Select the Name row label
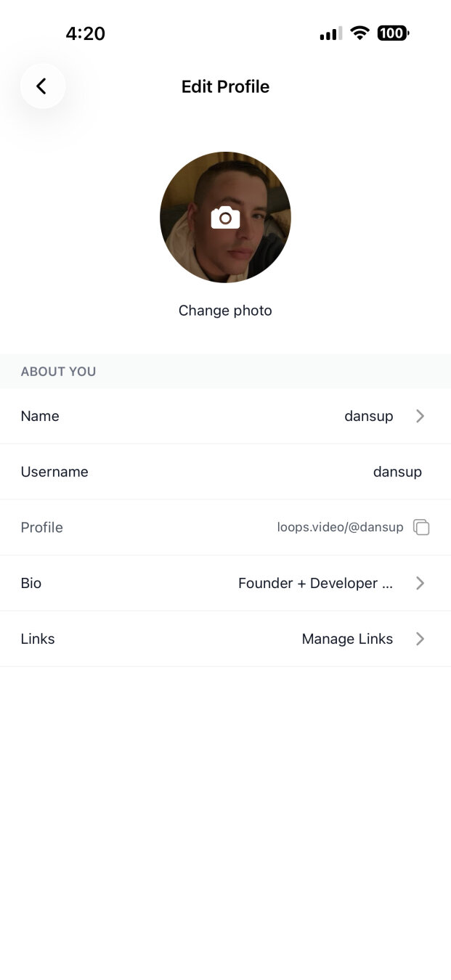The width and height of the screenshot is (451, 980). tap(40, 416)
